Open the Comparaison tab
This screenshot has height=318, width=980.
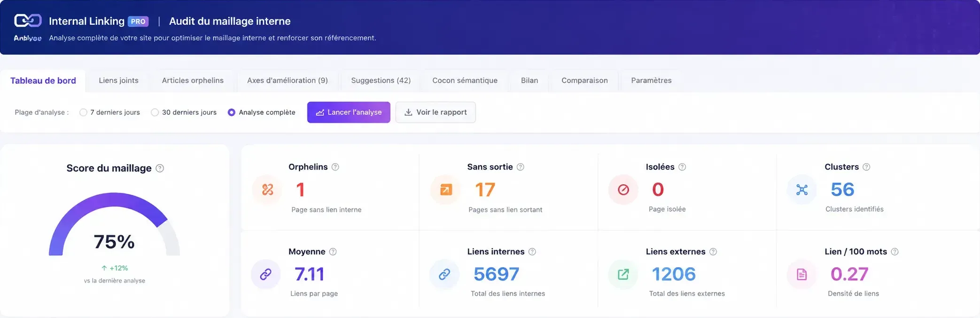tap(584, 80)
